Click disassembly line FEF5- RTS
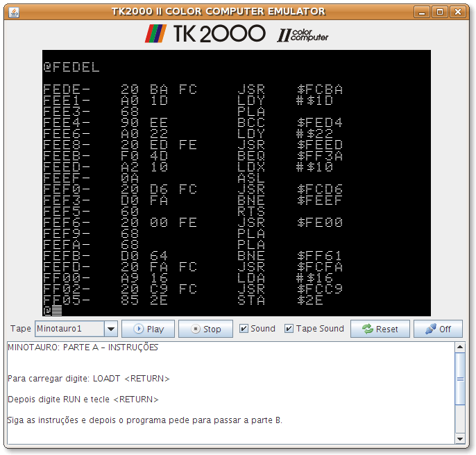Viewport: 476px width, 455px height. (x=154, y=212)
